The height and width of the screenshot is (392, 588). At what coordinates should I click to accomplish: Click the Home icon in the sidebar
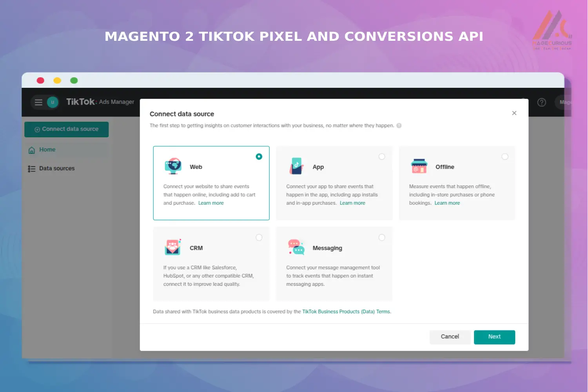(31, 150)
